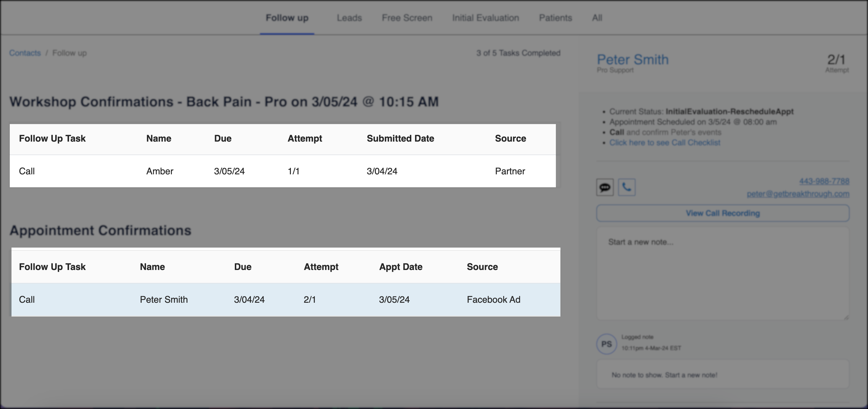Open the Follow up tab

coord(287,18)
